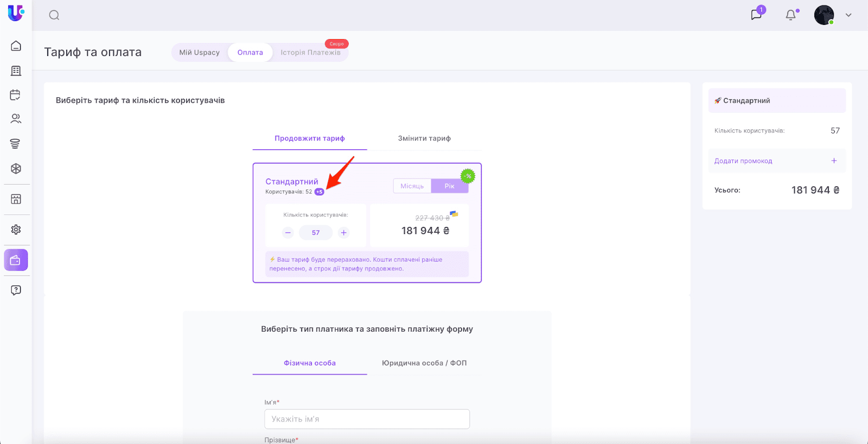Select the highlighted wallet billing sidebar icon
Image resolution: width=868 pixels, height=444 pixels.
16,260
